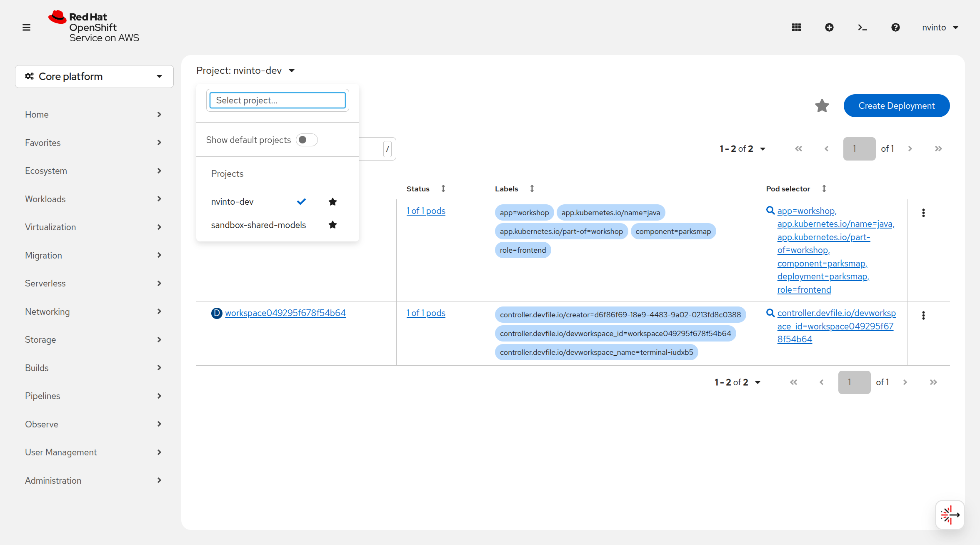Expand the Networking navigation section
The image size is (980, 545).
pyautogui.click(x=94, y=312)
